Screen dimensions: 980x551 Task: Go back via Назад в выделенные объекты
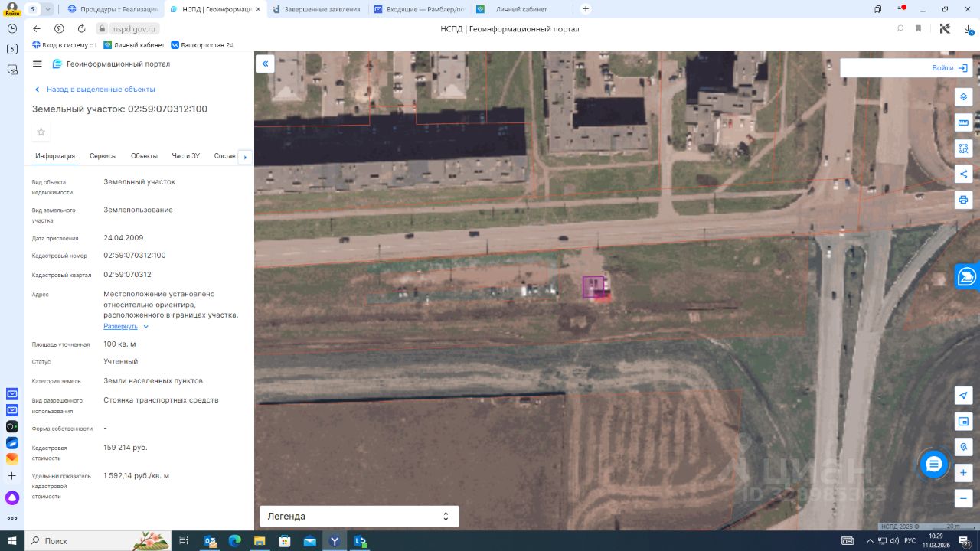pyautogui.click(x=95, y=90)
